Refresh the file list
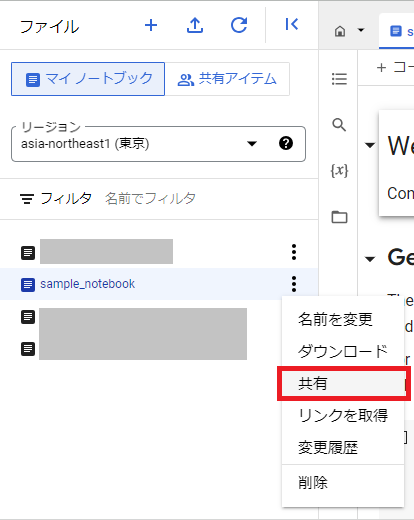The image size is (414, 520). (x=239, y=25)
